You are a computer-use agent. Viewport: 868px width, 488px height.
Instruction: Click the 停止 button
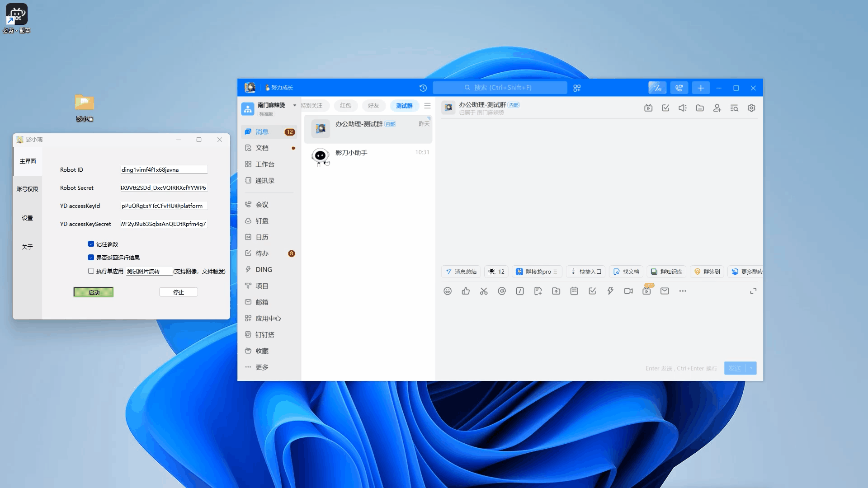179,292
